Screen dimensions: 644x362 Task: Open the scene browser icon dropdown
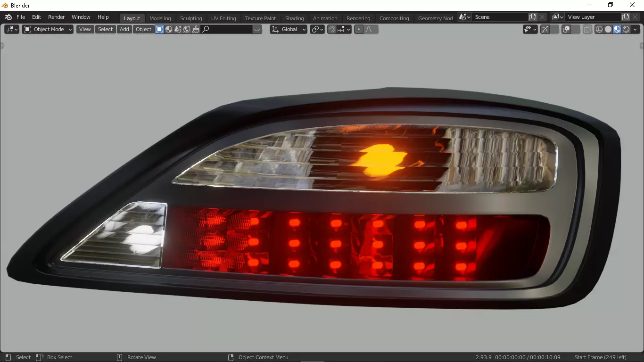tap(464, 17)
